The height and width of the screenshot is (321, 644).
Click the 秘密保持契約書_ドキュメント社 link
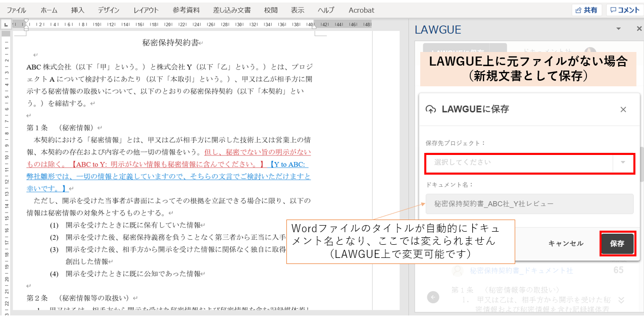(x=521, y=271)
